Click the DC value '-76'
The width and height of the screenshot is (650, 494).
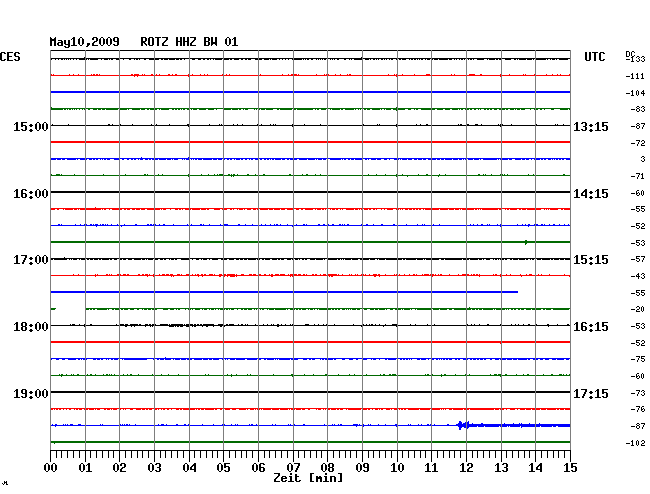[638, 409]
